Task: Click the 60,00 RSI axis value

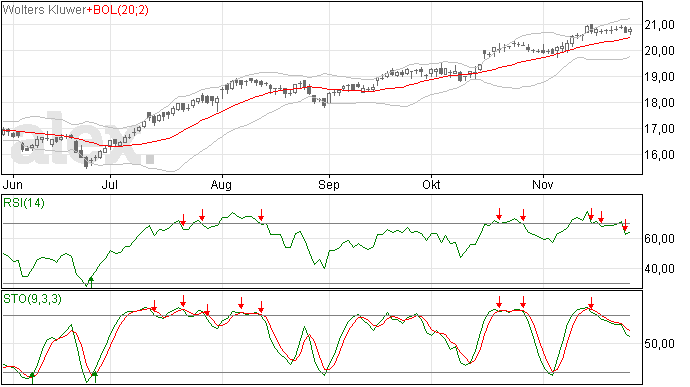Action: click(659, 239)
